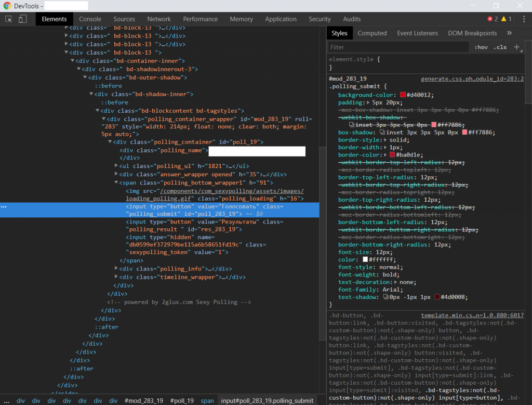
Task: Open the Security tab
Action: coord(320,19)
